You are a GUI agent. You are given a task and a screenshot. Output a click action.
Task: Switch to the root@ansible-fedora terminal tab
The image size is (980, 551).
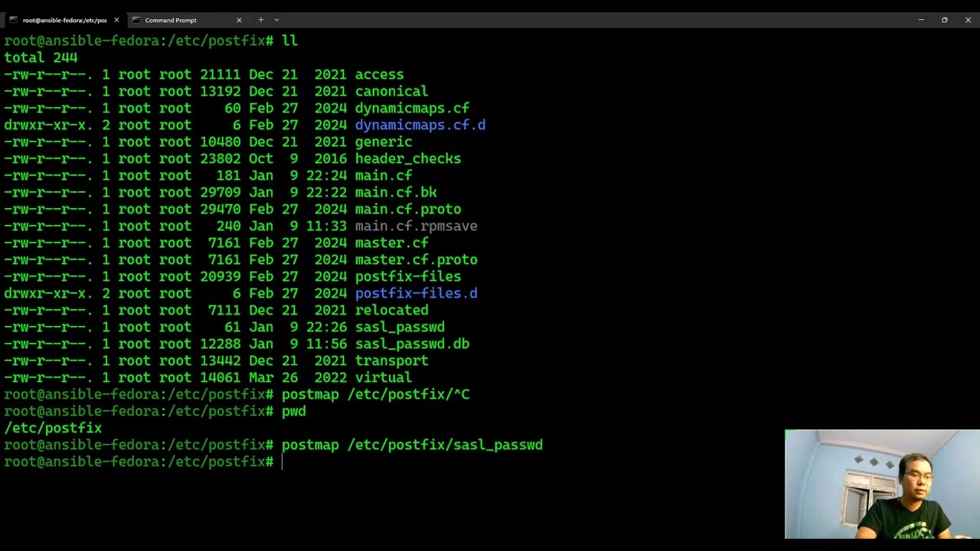[x=63, y=20]
